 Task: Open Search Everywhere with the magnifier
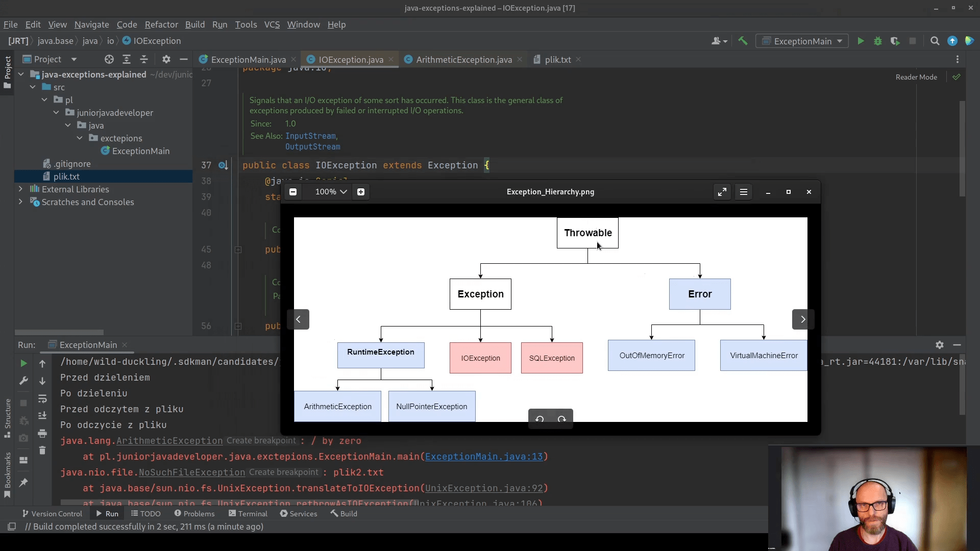click(936, 41)
